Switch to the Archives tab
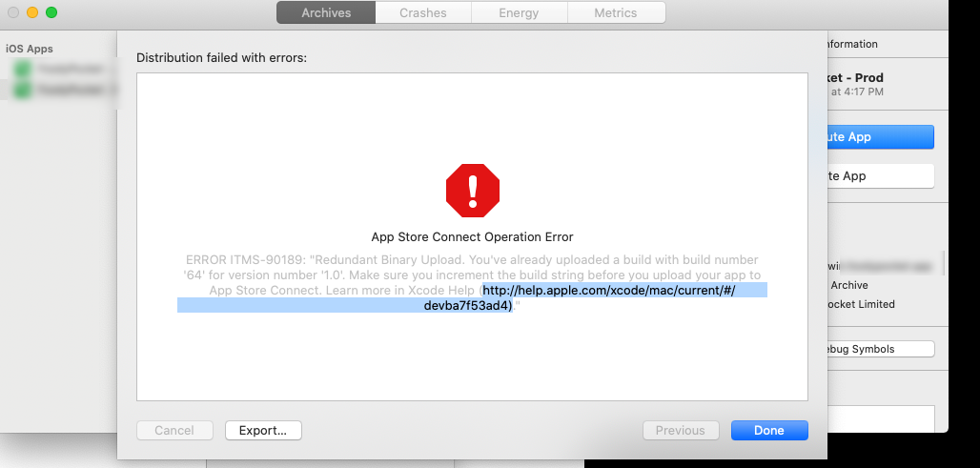 [x=326, y=12]
